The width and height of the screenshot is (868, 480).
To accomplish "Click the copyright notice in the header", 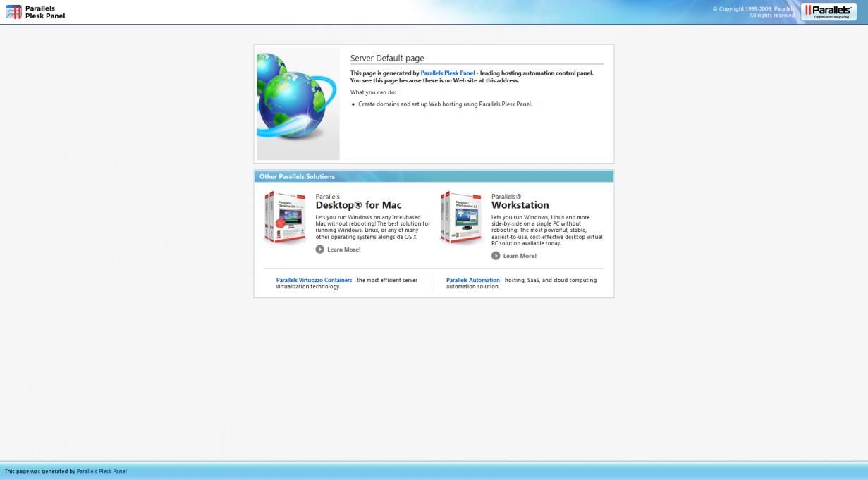I will coord(753,12).
